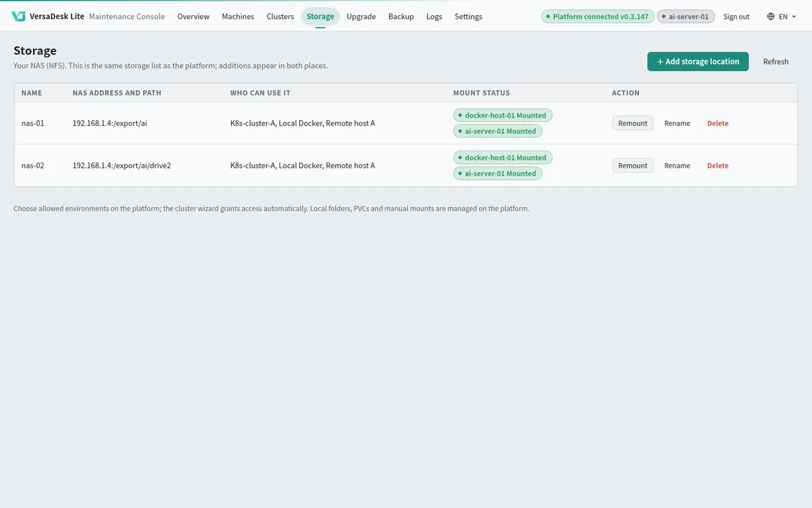This screenshot has width=812, height=508.
Task: Go to the Clusters tab
Action: pyautogui.click(x=280, y=17)
